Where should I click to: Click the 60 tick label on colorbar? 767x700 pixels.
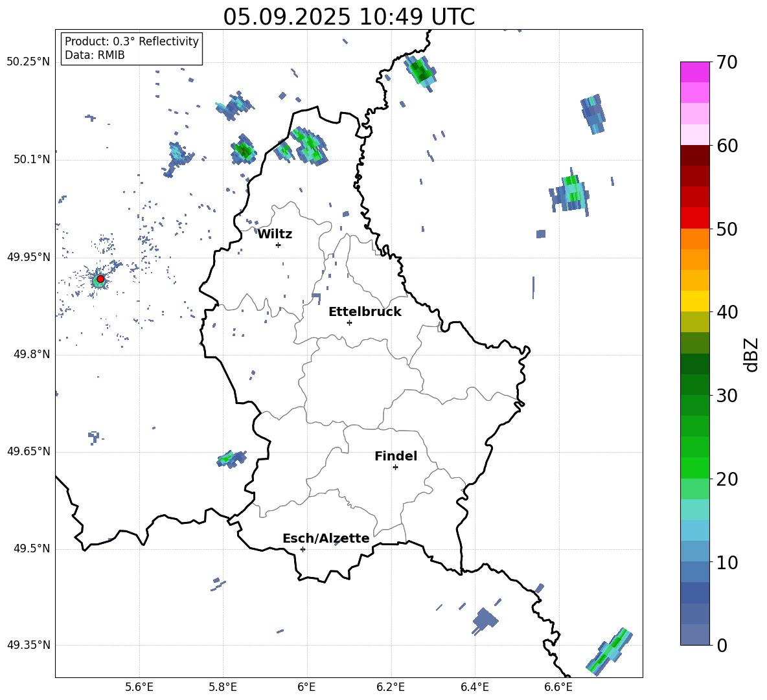click(727, 146)
